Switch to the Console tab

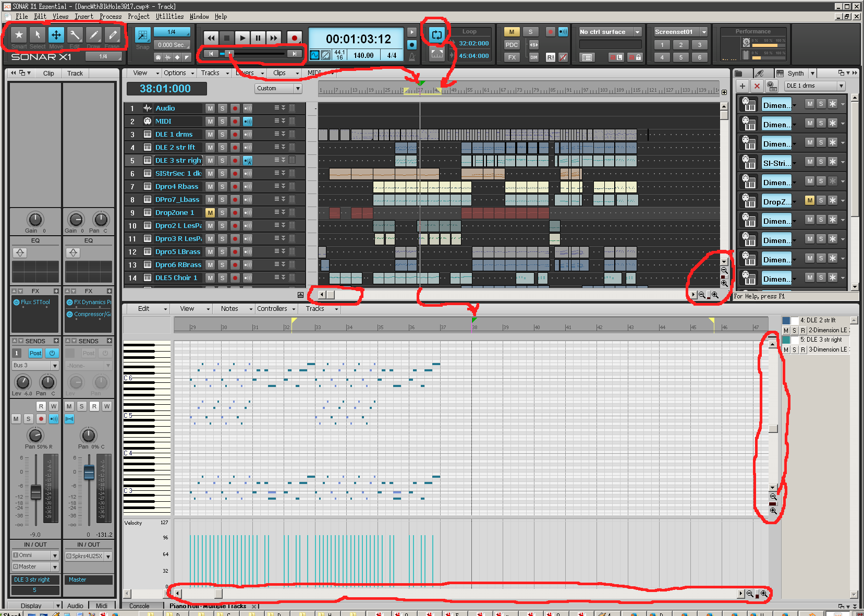coord(139,606)
